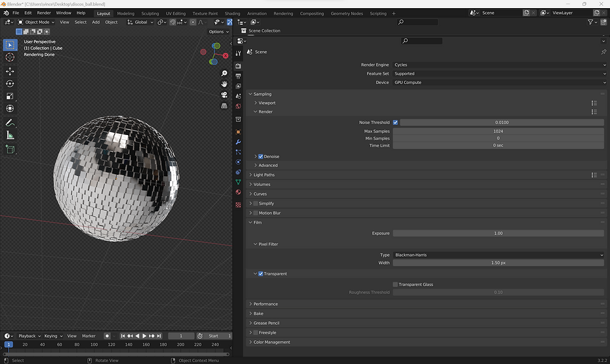
Task: Pin the Scene properties panel
Action: click(x=603, y=52)
